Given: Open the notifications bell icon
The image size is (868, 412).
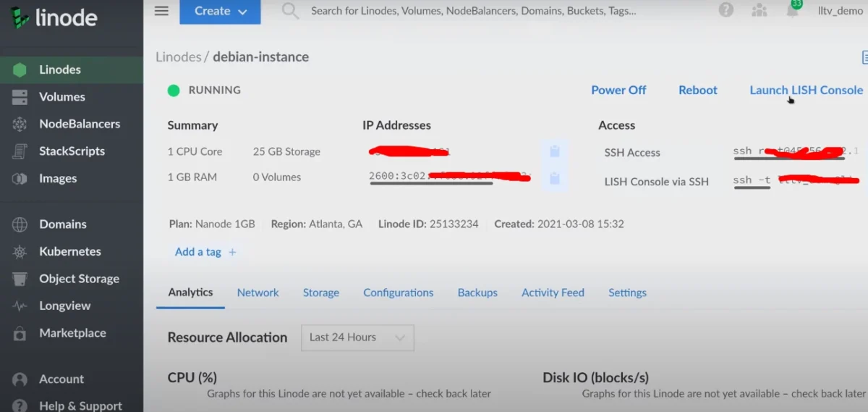Looking at the screenshot, I should (793, 10).
